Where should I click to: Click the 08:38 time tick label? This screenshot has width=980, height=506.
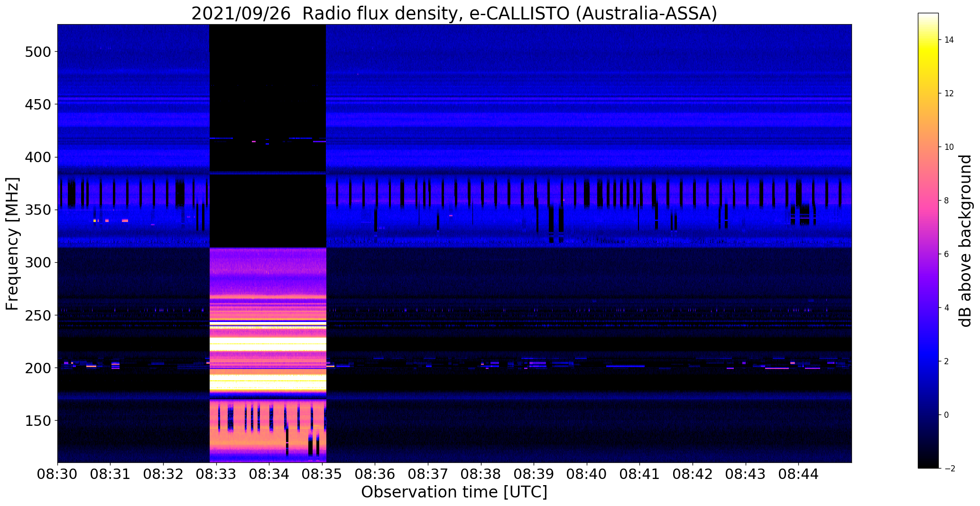tap(481, 474)
